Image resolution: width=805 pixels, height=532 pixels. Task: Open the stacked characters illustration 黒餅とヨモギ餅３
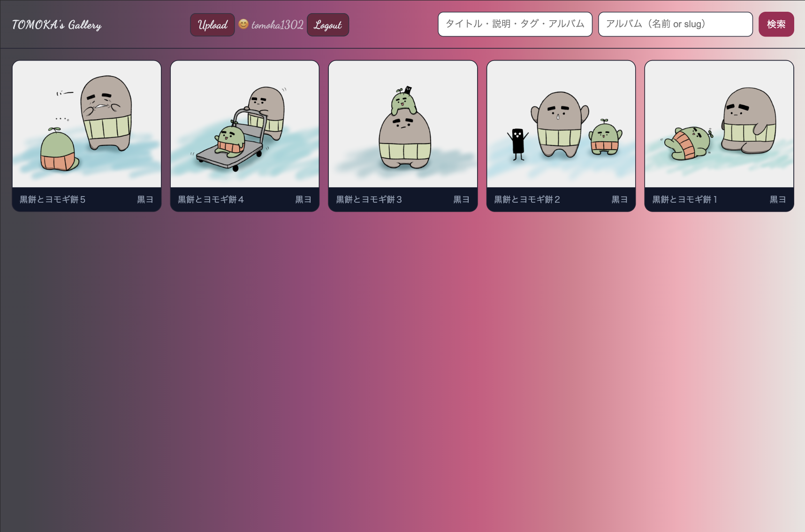403,124
